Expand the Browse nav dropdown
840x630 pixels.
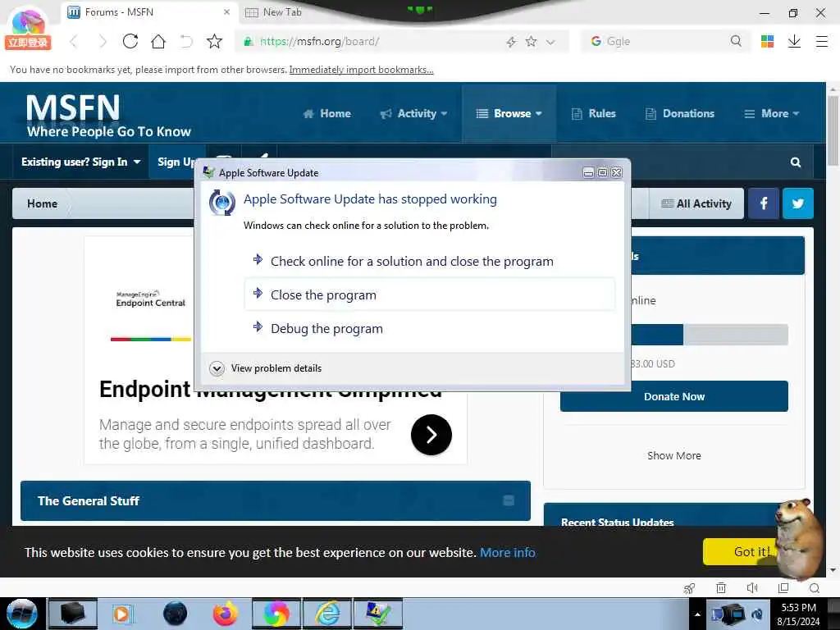(x=509, y=113)
